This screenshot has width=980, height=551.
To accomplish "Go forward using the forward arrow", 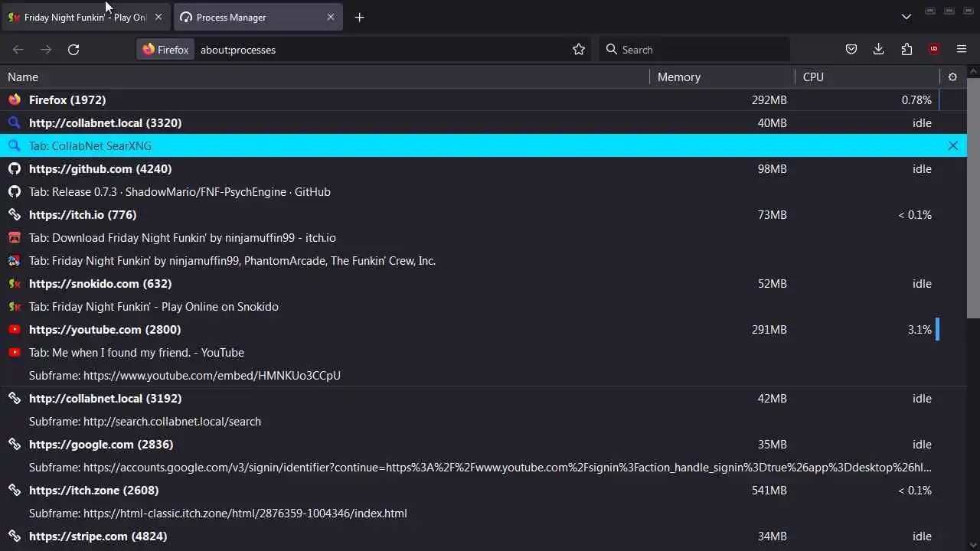I will 46,50.
